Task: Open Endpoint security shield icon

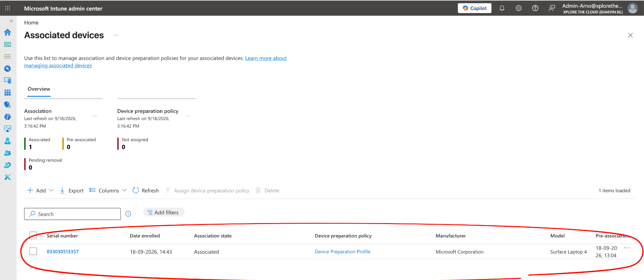Action: (x=7, y=104)
